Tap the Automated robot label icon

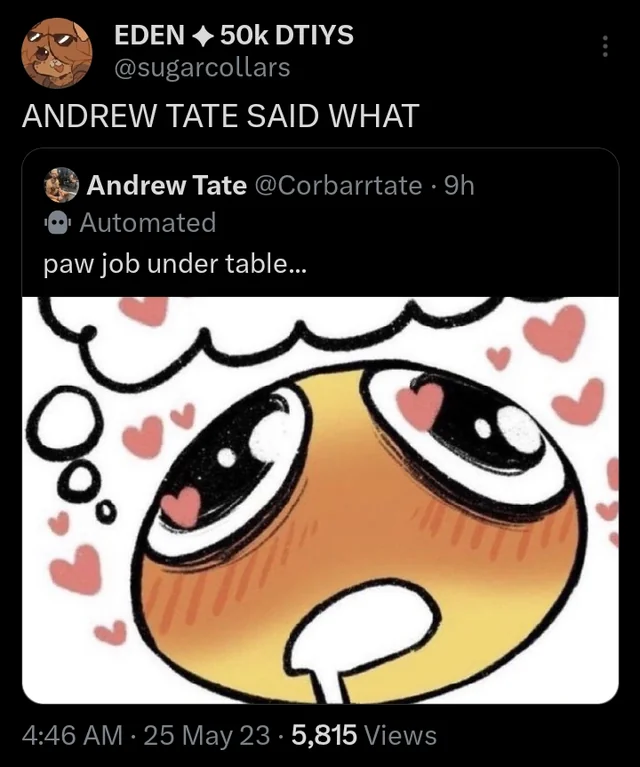(58, 223)
